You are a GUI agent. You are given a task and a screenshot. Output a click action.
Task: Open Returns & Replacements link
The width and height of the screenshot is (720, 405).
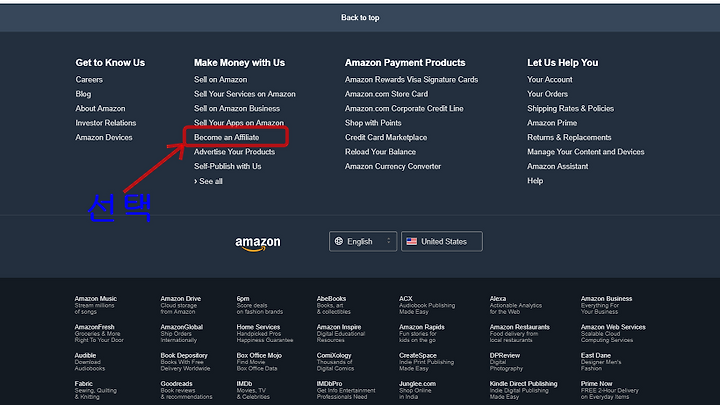(x=569, y=137)
